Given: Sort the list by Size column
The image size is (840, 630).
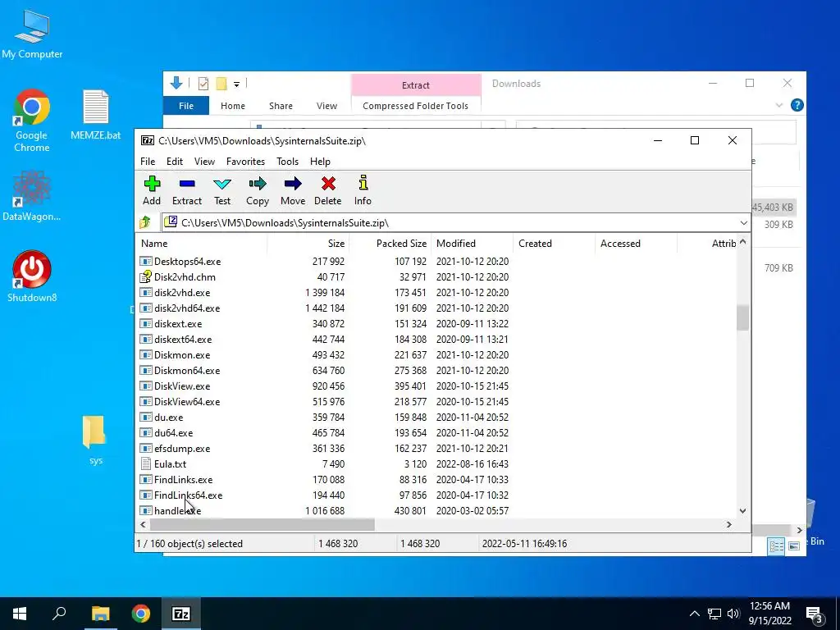Looking at the screenshot, I should coord(308,243).
